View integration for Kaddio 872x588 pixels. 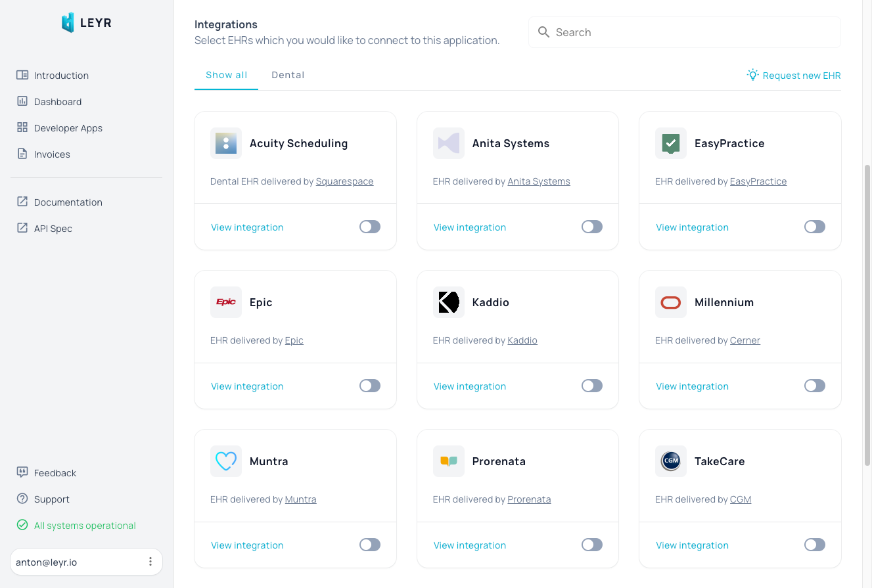[x=470, y=386]
